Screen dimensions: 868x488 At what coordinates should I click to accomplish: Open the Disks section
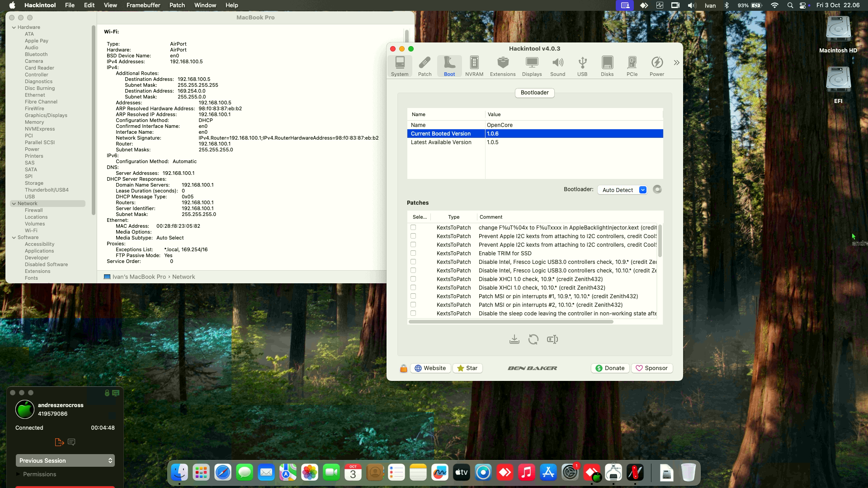tap(607, 66)
